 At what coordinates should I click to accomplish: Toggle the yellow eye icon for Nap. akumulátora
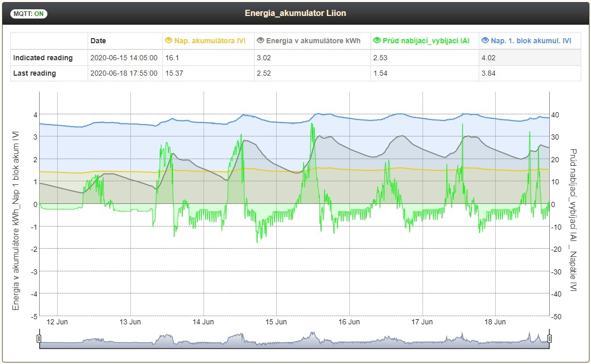coord(168,41)
